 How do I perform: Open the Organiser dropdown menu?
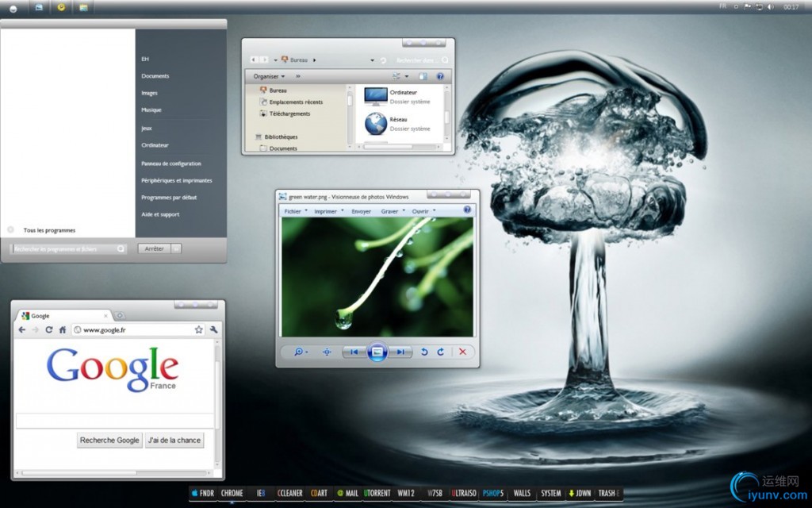269,76
